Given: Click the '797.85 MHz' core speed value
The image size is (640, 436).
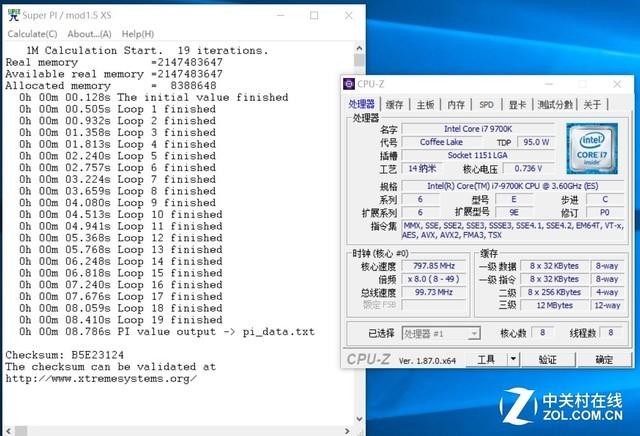Looking at the screenshot, I should click(434, 266).
